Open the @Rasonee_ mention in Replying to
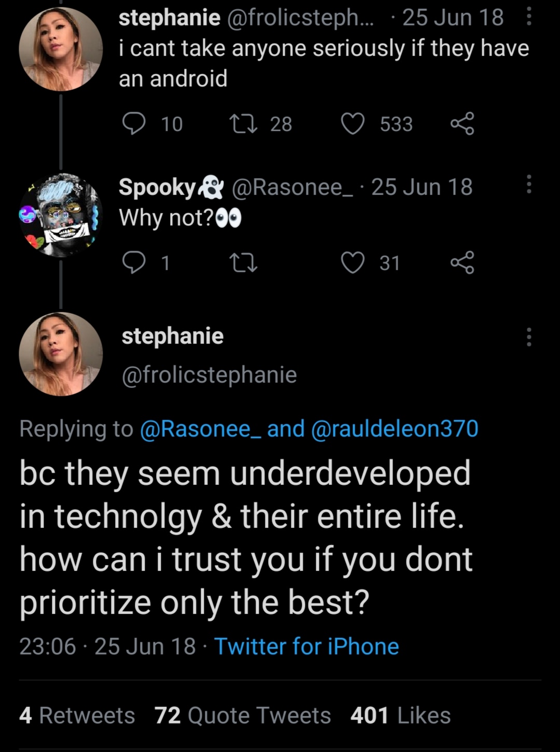This screenshot has width=560, height=752. click(x=195, y=429)
